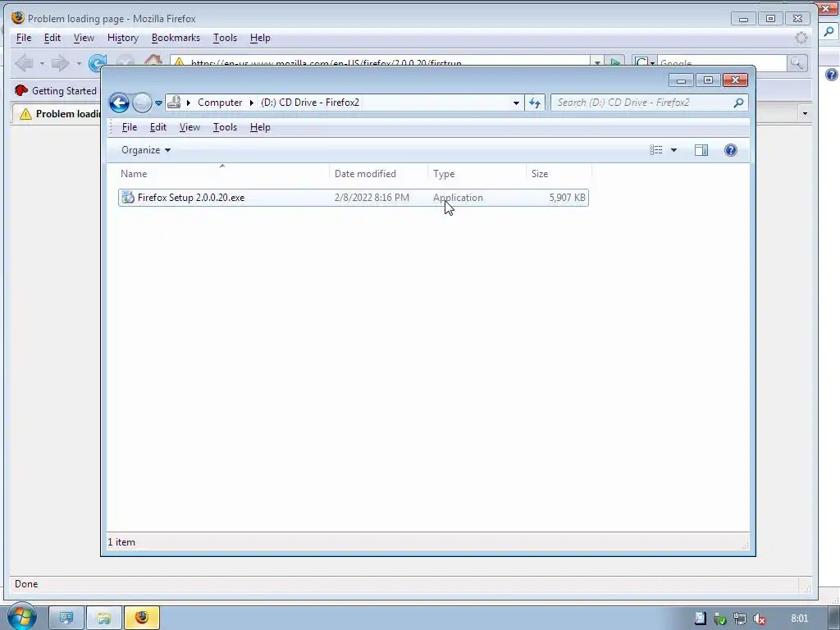Image resolution: width=840 pixels, height=630 pixels.
Task: Open the Explorer View menu
Action: pos(189,127)
